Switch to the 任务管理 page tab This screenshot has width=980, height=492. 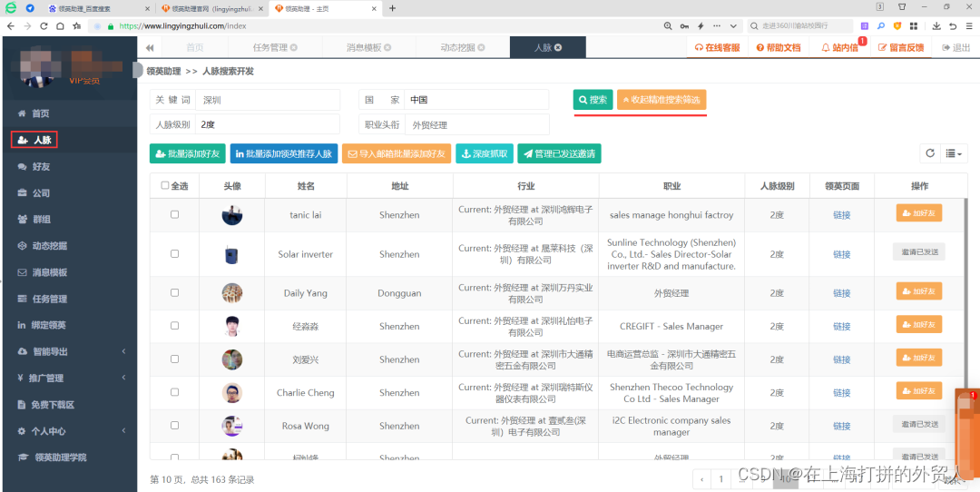(275, 47)
